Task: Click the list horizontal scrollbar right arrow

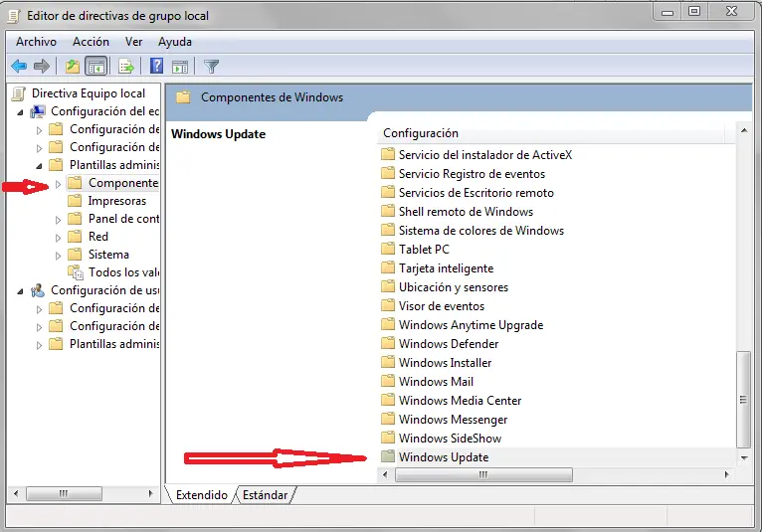Action: coord(727,474)
